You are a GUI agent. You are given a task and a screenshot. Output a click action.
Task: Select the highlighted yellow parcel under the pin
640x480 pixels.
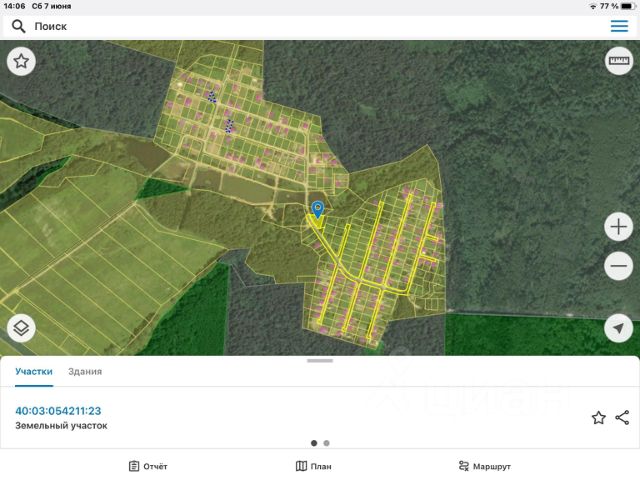[316, 222]
